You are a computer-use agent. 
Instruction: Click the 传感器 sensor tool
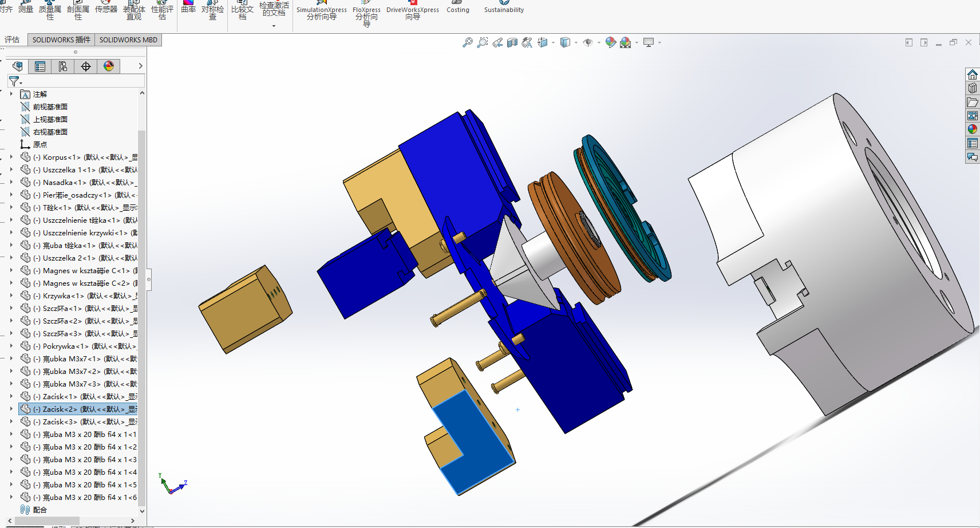(106, 7)
